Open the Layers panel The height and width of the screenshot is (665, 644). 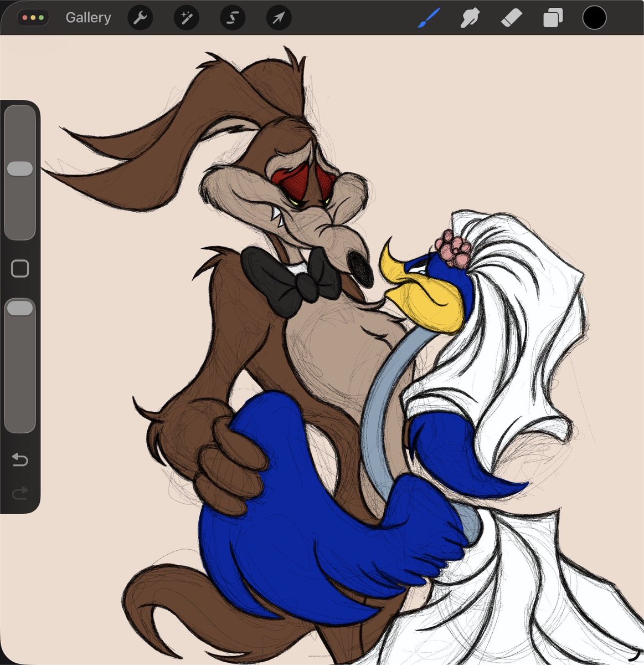tap(553, 18)
